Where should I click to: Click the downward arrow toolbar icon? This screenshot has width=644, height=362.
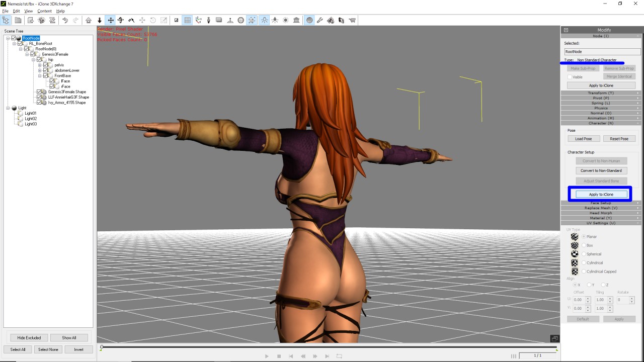click(x=100, y=20)
